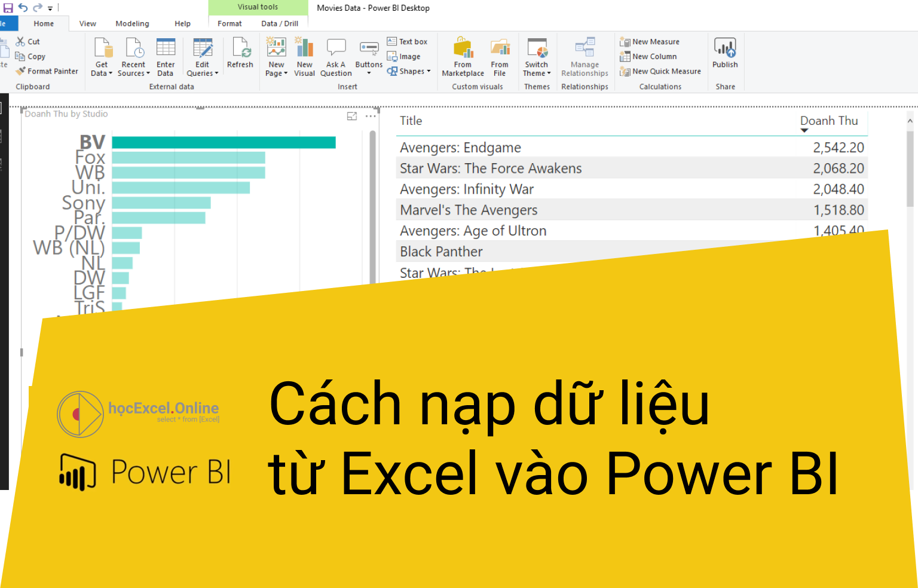Select the Avengers: Infinity War row
This screenshot has height=588, width=918.
[632, 189]
